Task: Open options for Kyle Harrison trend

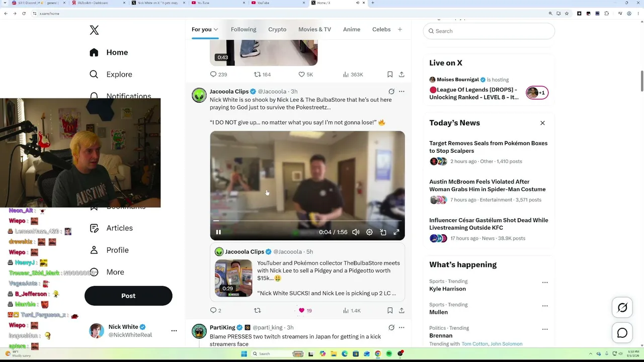Action: (x=545, y=283)
